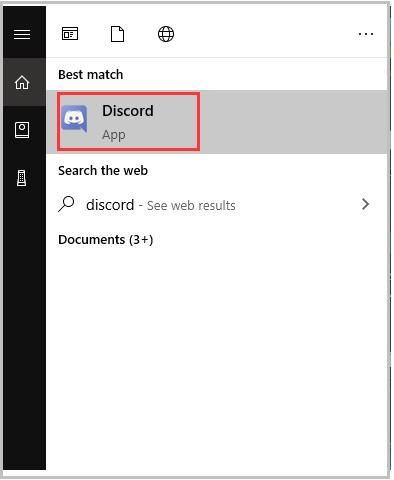394x480 pixels.
Task: Filter search results by Apps icon
Action: click(70, 34)
